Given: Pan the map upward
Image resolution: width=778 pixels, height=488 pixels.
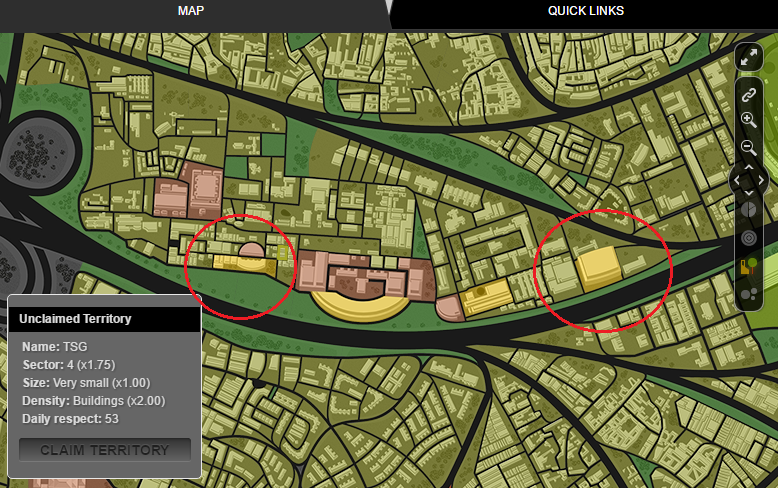Looking at the screenshot, I should pyautogui.click(x=749, y=168).
